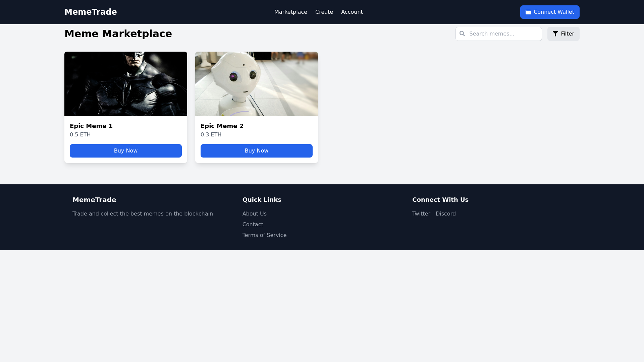This screenshot has width=644, height=362.
Task: Focus the Search memes input field
Action: (499, 34)
